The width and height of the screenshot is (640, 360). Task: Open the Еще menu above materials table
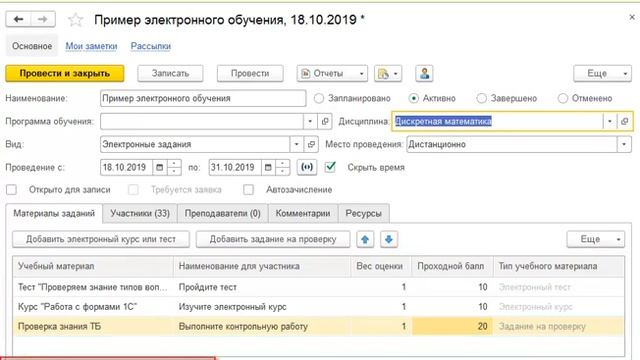[596, 239]
